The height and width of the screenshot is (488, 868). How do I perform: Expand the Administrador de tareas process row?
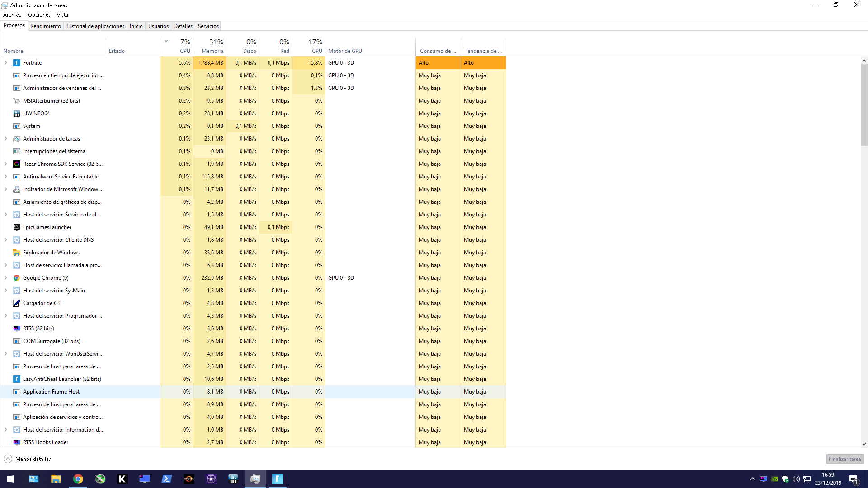(x=5, y=139)
